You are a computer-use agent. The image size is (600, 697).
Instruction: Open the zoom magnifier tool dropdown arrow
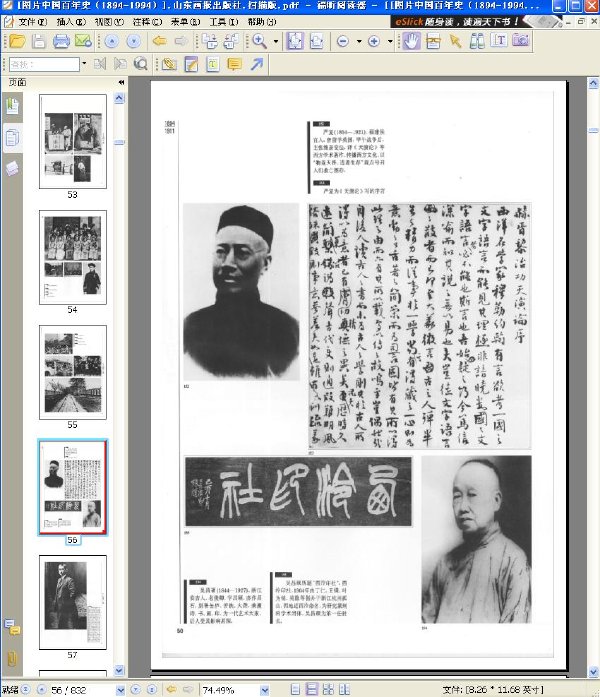pyautogui.click(x=276, y=41)
